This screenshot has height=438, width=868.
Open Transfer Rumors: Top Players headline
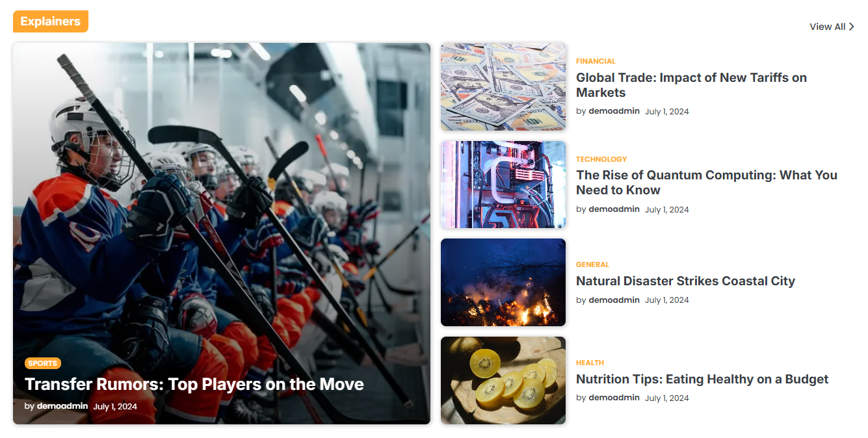coord(194,384)
